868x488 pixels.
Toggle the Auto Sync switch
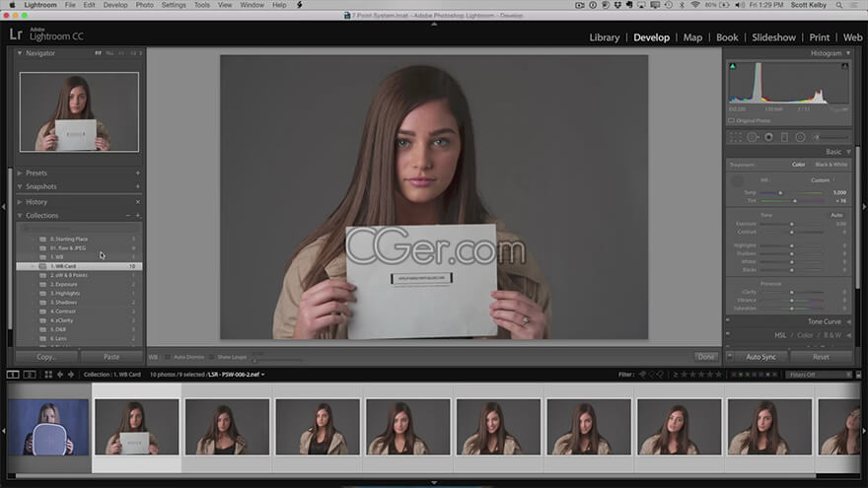(x=730, y=357)
